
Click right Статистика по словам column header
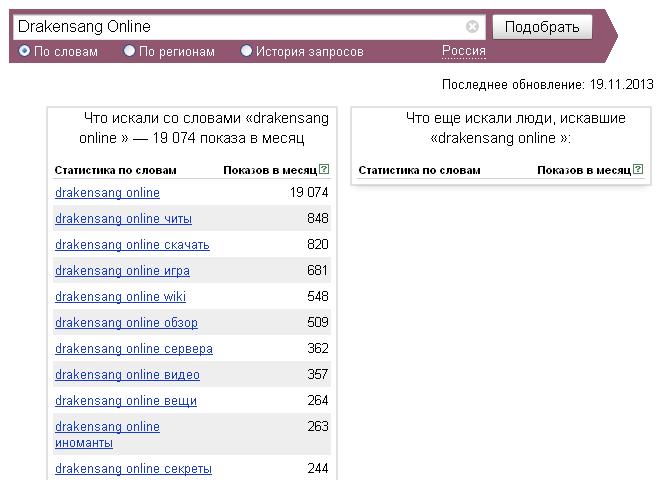tap(419, 170)
